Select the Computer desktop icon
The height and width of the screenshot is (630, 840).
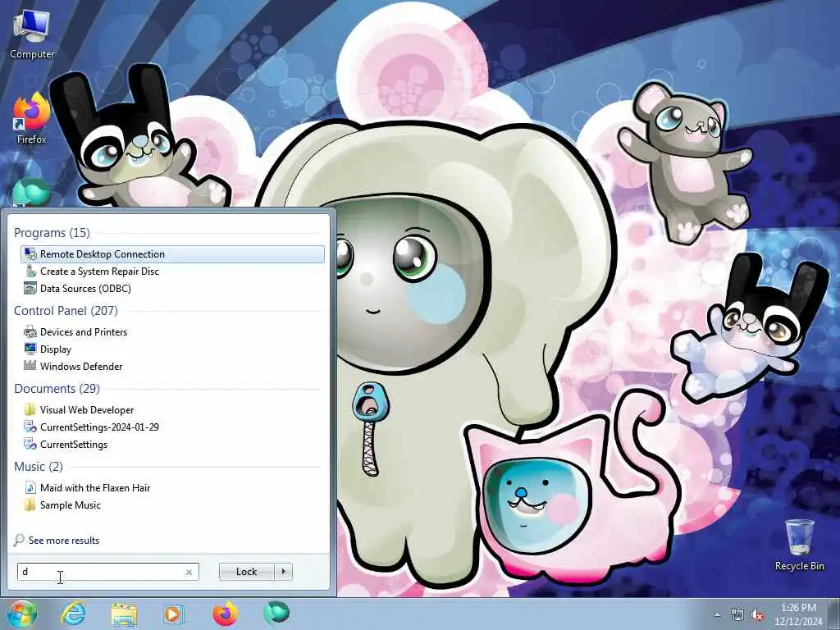(x=32, y=34)
